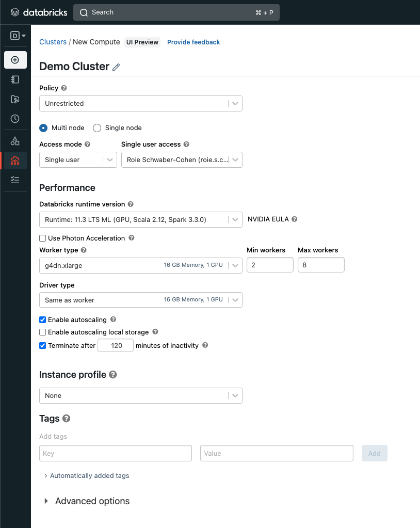Open the Workspace notebook icon in sidebar
Screen dimensions: 420x528
tap(15, 79)
